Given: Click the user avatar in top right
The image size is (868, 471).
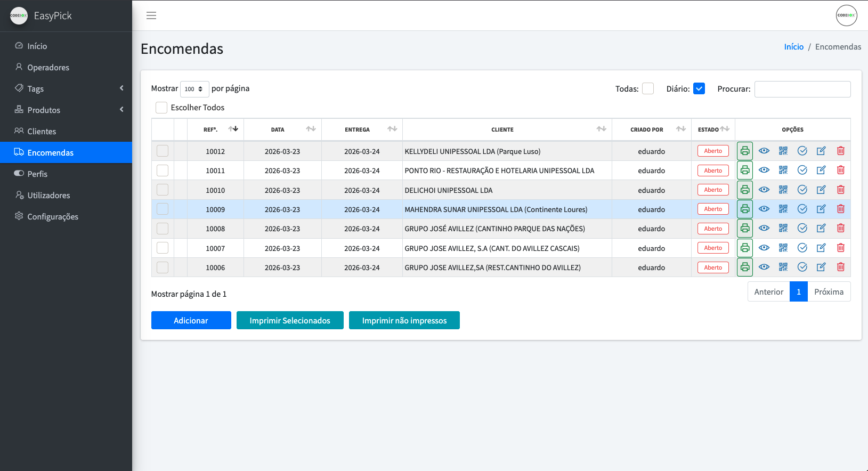Looking at the screenshot, I should click(x=846, y=15).
